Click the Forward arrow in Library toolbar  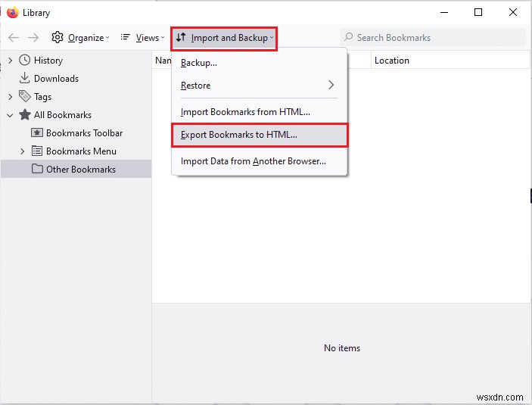click(33, 38)
